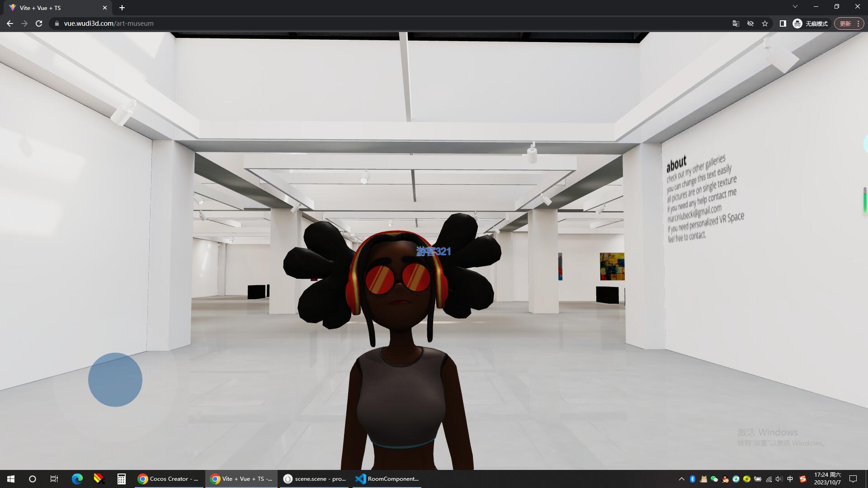The height and width of the screenshot is (488, 868).
Task: Go back to the previous page
Action: coord(10,23)
